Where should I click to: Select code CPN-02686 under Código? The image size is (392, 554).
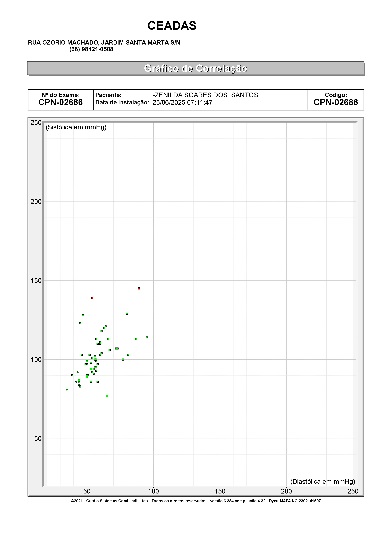click(x=336, y=102)
